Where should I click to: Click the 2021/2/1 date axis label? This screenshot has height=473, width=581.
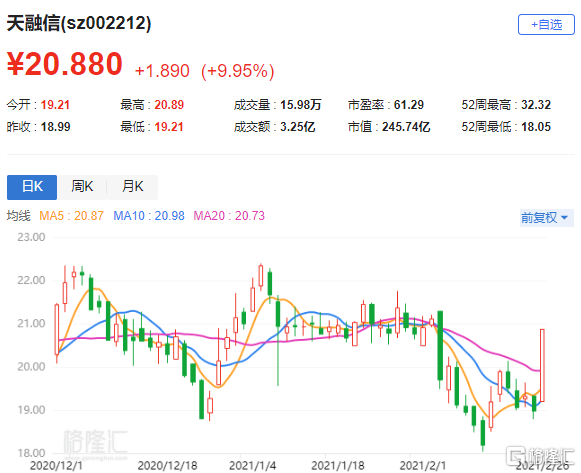click(x=423, y=466)
